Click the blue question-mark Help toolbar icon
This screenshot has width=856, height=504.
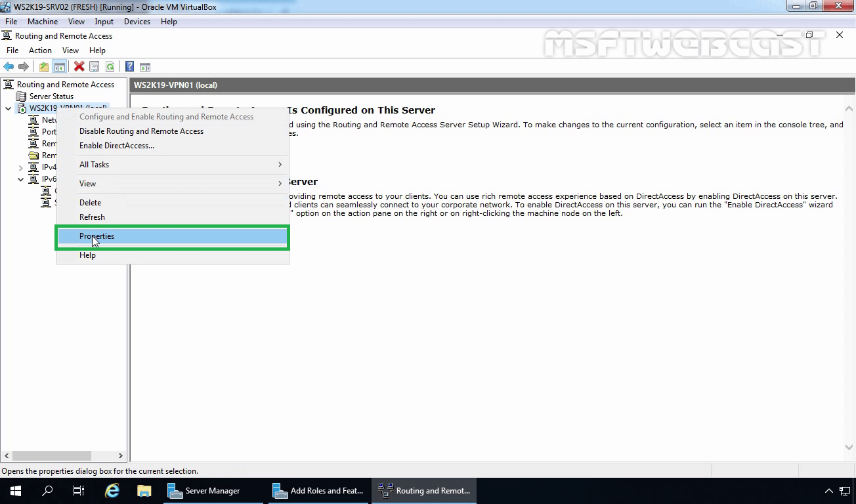click(x=130, y=66)
